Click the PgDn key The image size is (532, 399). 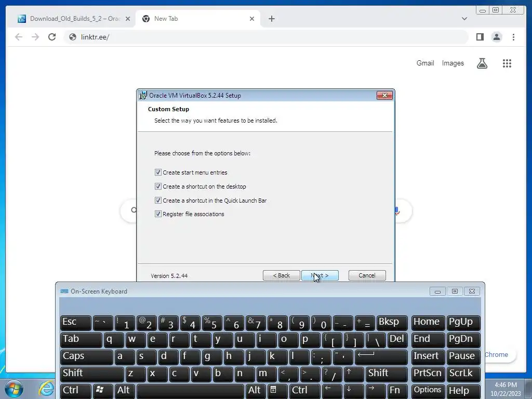click(463, 340)
